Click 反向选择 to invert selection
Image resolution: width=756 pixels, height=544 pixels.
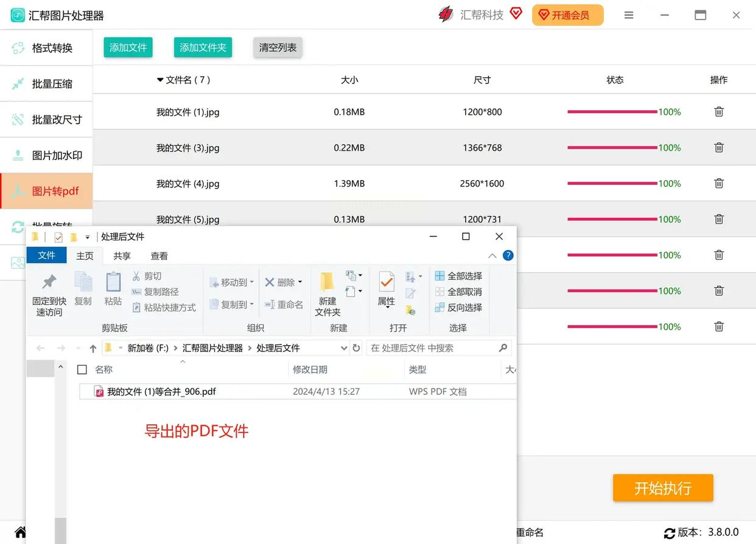(x=458, y=307)
